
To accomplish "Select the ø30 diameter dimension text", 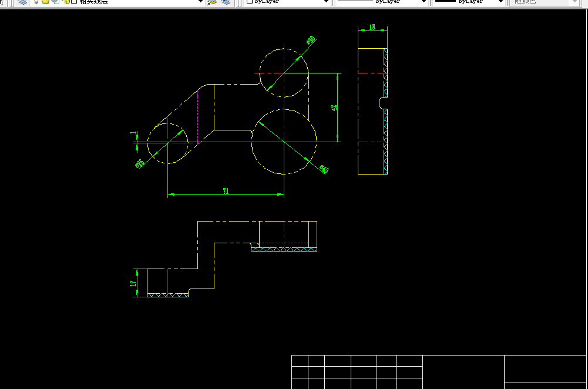I will pos(311,40).
